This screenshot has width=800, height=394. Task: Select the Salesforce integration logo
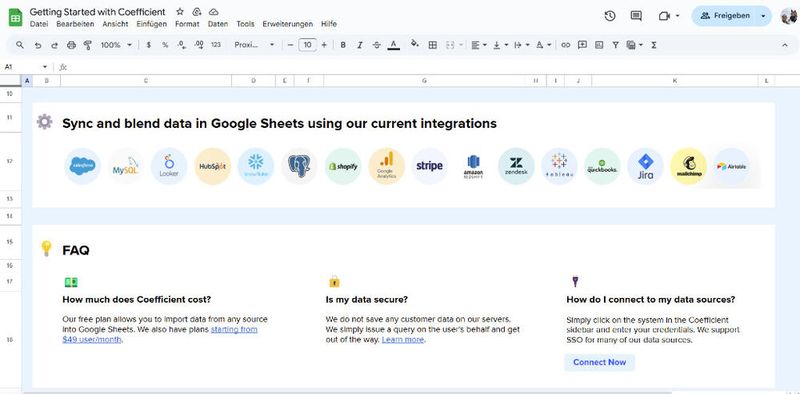(x=82, y=166)
